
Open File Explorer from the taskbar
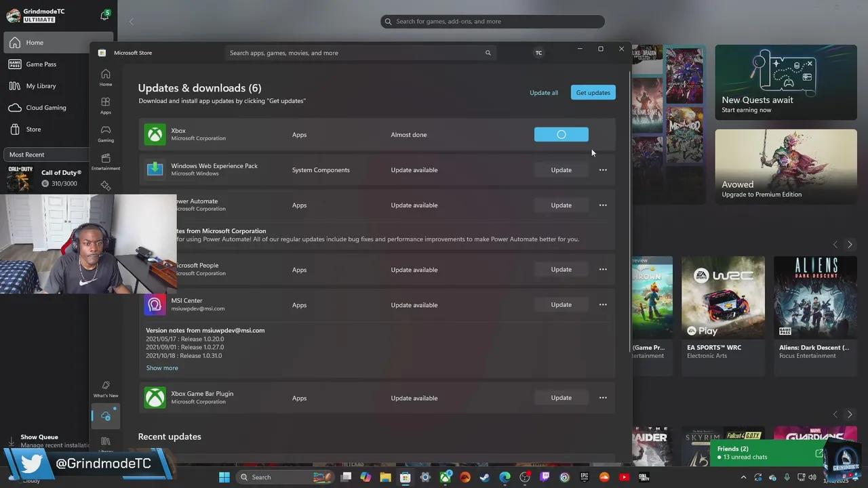[x=386, y=477]
